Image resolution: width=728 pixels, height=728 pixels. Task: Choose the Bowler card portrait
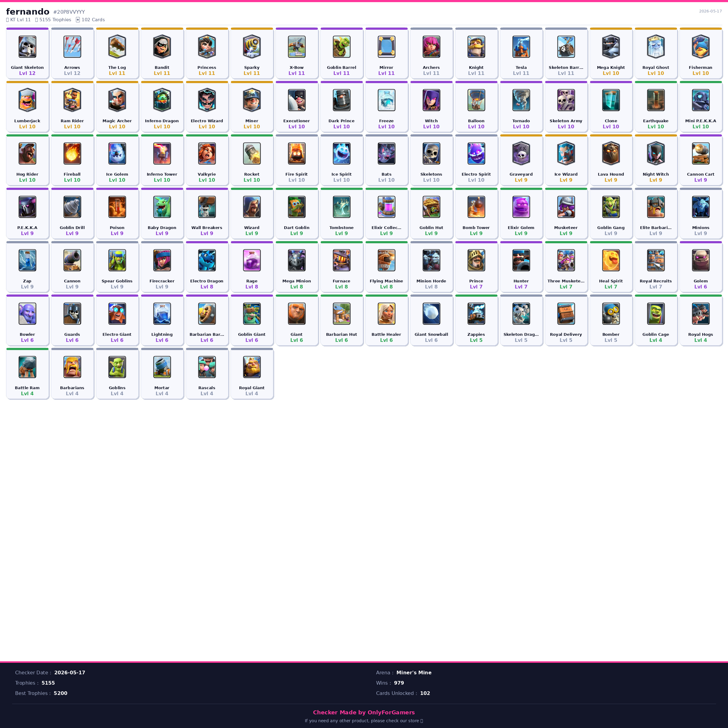pyautogui.click(x=28, y=314)
